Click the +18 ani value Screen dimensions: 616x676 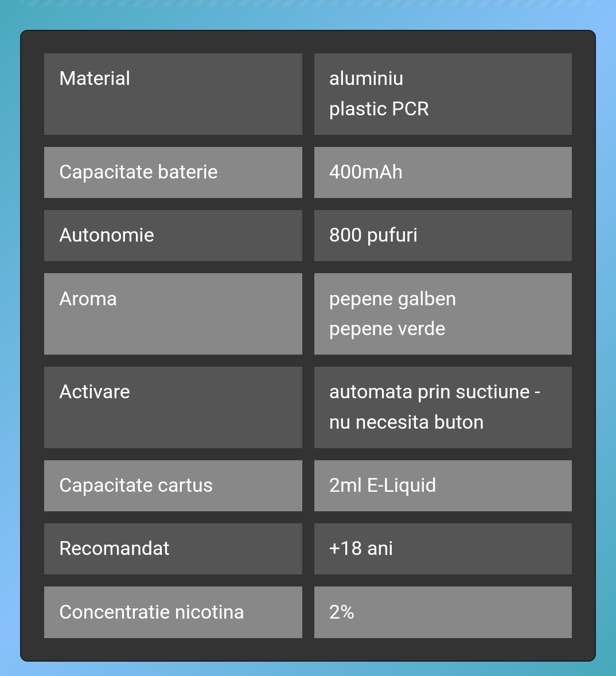point(361,549)
